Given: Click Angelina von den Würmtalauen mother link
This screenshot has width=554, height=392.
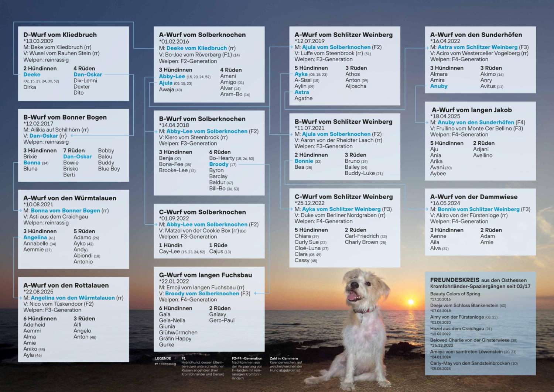Looking at the screenshot, I should [x=73, y=298].
